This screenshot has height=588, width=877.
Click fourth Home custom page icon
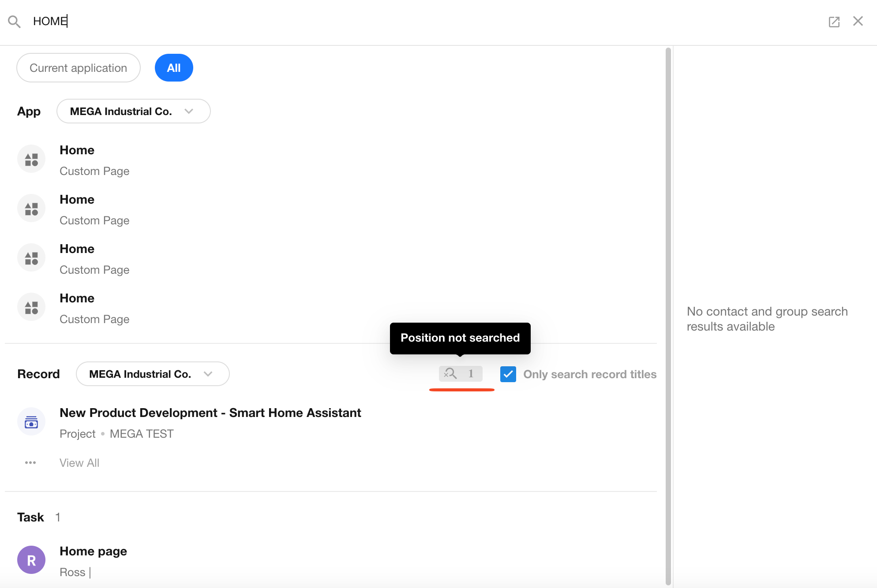pyautogui.click(x=31, y=307)
